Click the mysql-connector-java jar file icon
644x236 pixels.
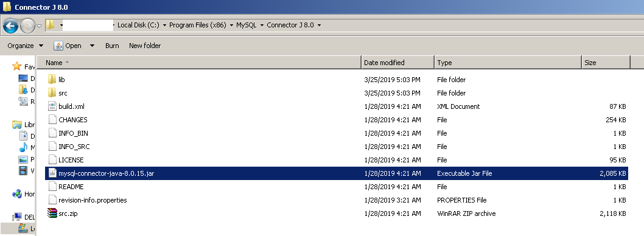tap(52, 173)
